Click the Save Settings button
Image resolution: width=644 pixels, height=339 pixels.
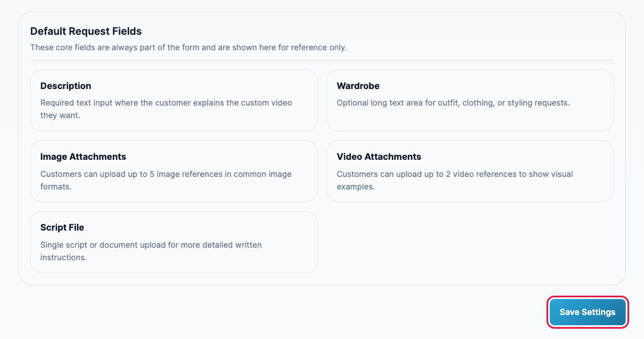click(x=588, y=312)
